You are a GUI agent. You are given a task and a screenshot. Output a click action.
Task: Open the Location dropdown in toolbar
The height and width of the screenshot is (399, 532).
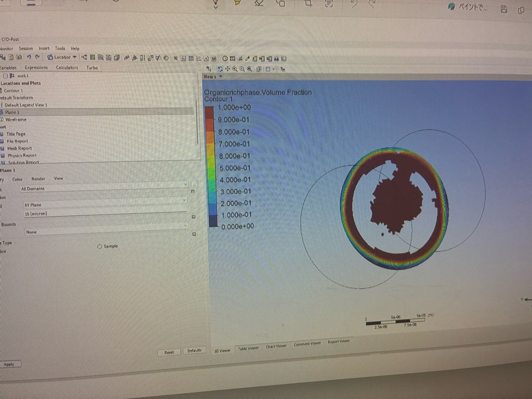click(x=62, y=57)
